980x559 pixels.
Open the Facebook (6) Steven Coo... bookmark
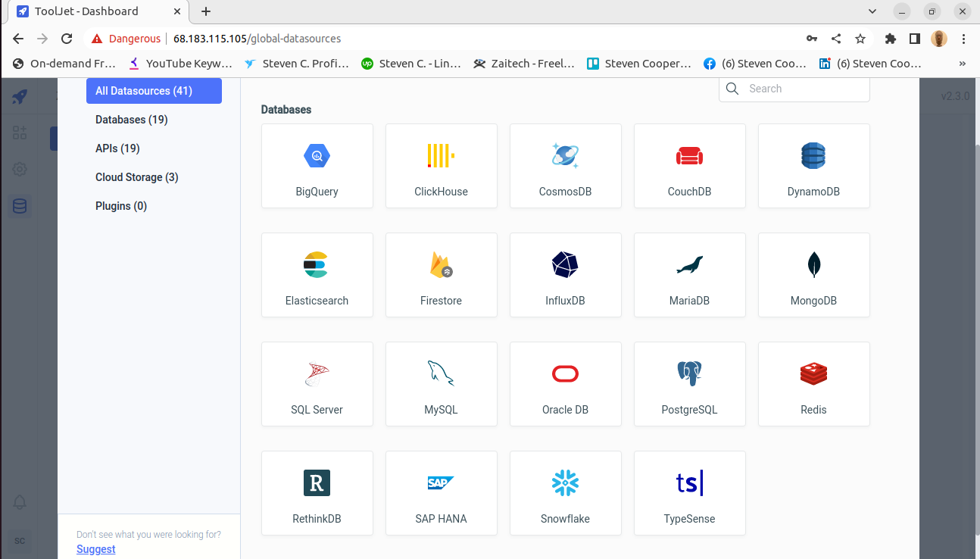point(755,64)
